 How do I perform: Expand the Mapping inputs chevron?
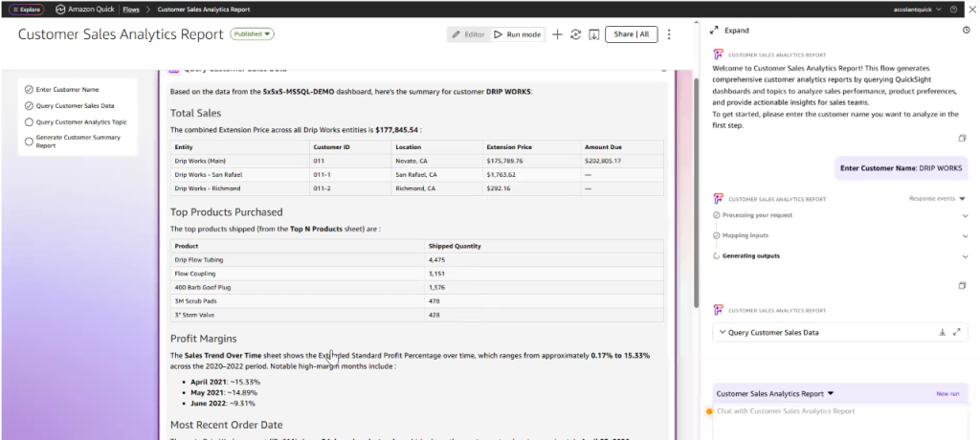[x=965, y=236]
